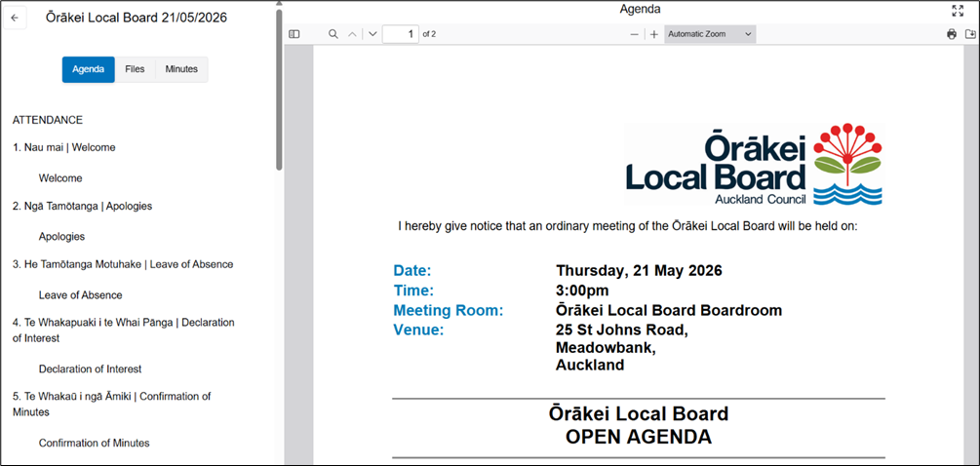Image resolution: width=980 pixels, height=466 pixels.
Task: Click 'Ōrākei Local Board Boardroom' text
Action: 669,310
